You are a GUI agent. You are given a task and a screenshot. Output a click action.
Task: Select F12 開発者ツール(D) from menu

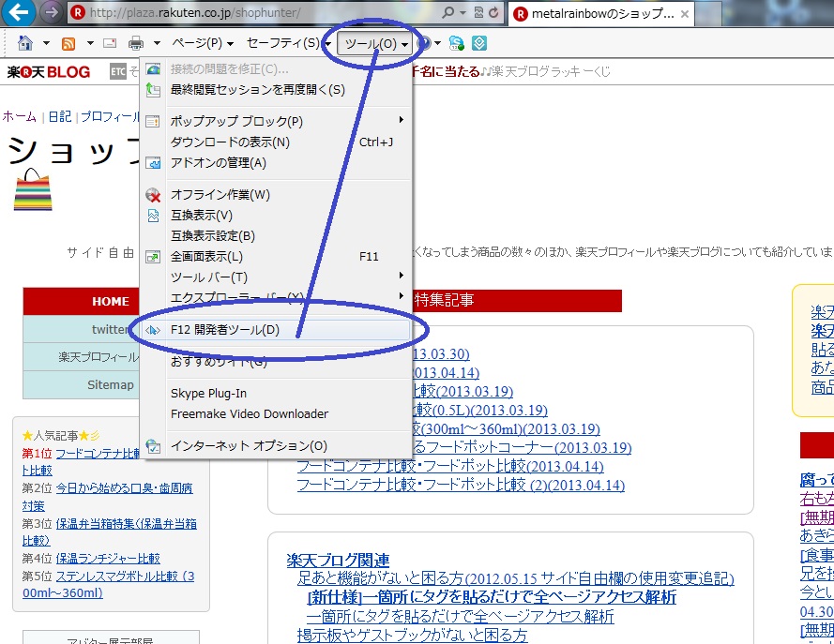click(225, 330)
